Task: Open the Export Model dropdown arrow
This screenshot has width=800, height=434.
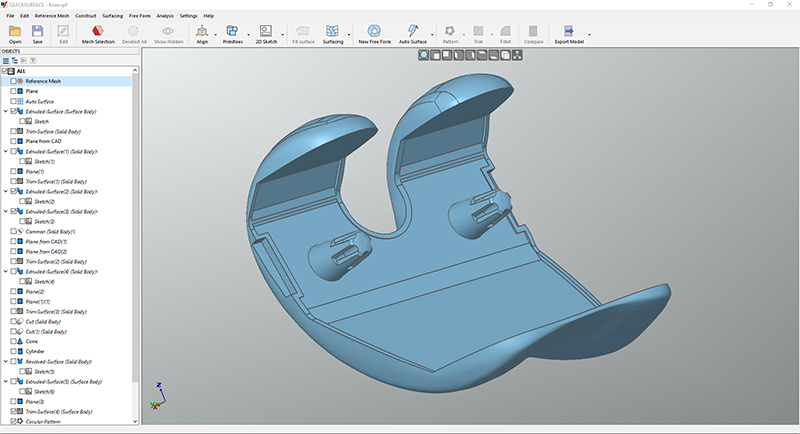Action: tap(589, 34)
